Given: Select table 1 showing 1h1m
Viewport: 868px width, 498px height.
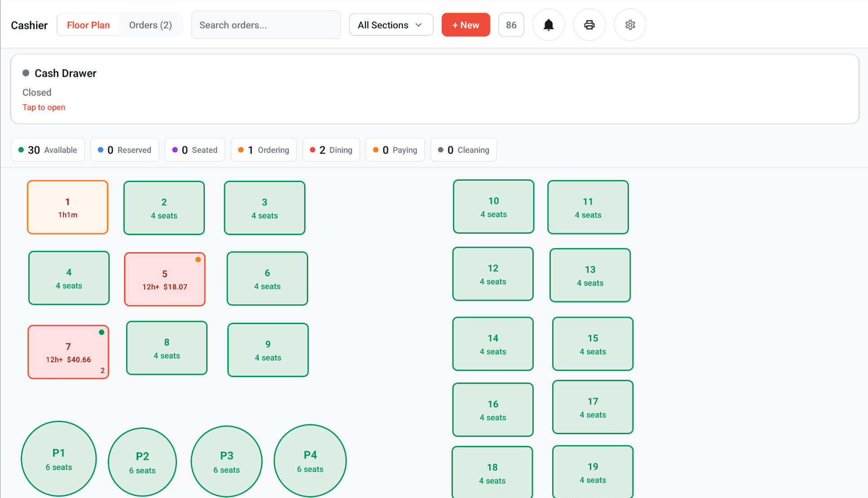Looking at the screenshot, I should (x=67, y=207).
